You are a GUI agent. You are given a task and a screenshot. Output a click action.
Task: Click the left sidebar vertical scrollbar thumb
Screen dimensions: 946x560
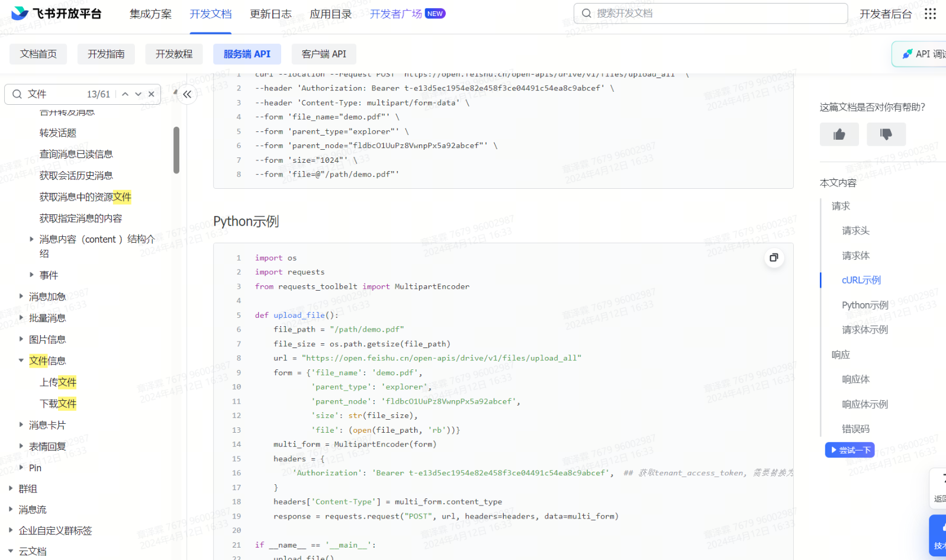(176, 150)
